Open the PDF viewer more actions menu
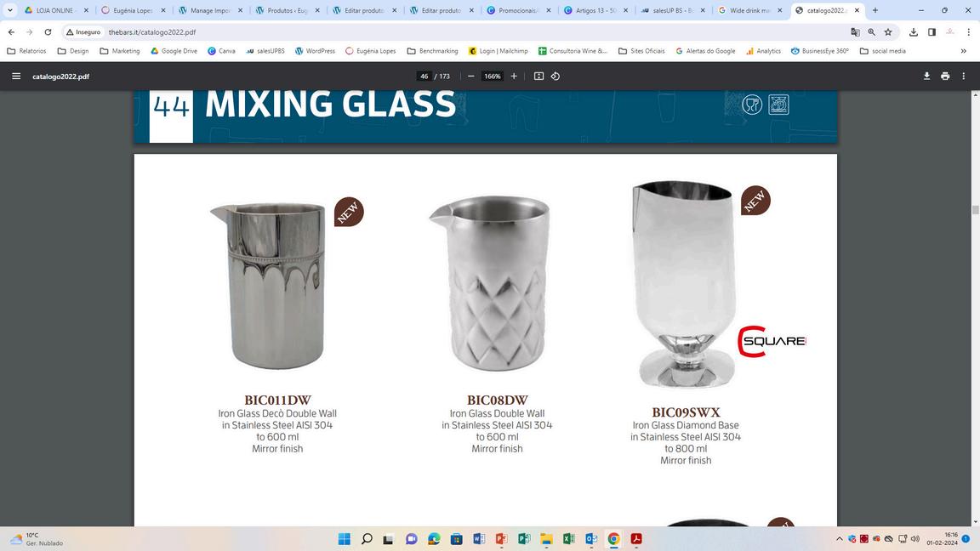Image resolution: width=980 pixels, height=551 pixels. [963, 77]
